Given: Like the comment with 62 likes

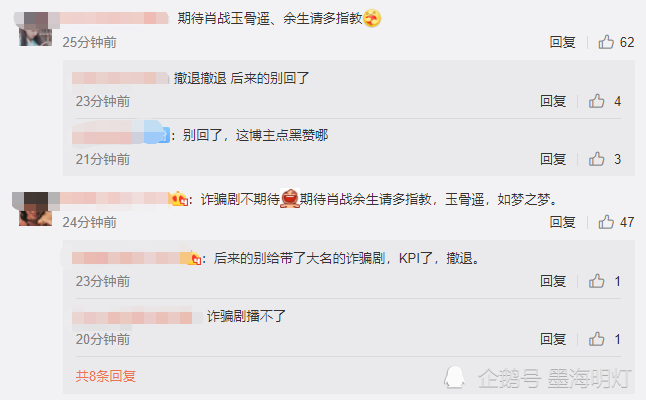Looking at the screenshot, I should (x=606, y=42).
